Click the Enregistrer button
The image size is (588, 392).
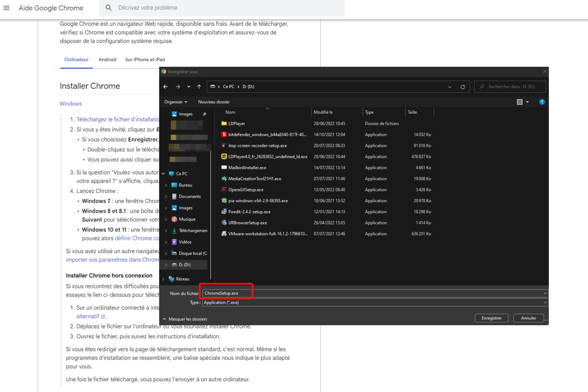(492, 318)
